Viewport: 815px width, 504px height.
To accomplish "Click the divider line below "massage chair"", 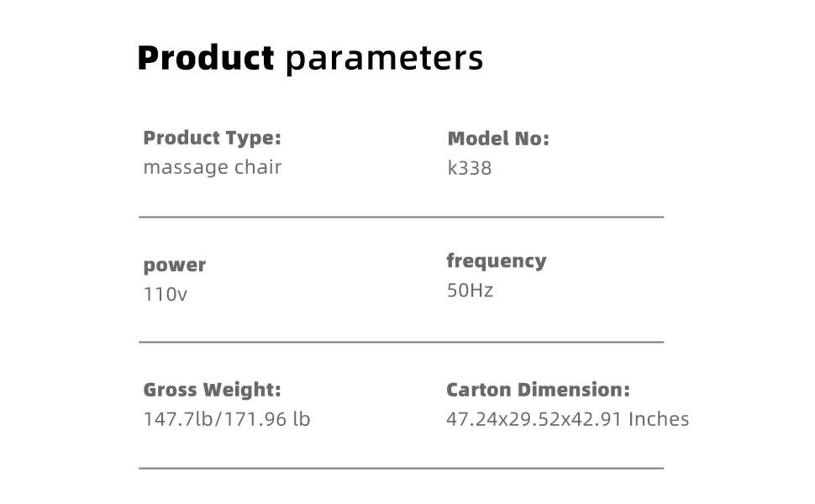I will coord(401,217).
